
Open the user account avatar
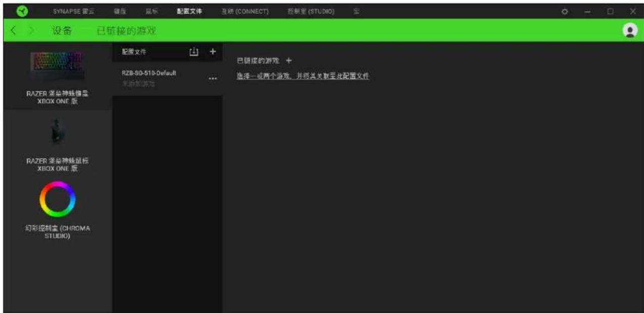[x=630, y=31]
